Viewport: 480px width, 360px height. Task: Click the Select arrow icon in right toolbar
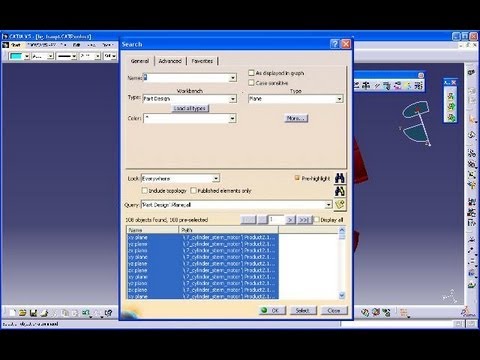pos(472,119)
